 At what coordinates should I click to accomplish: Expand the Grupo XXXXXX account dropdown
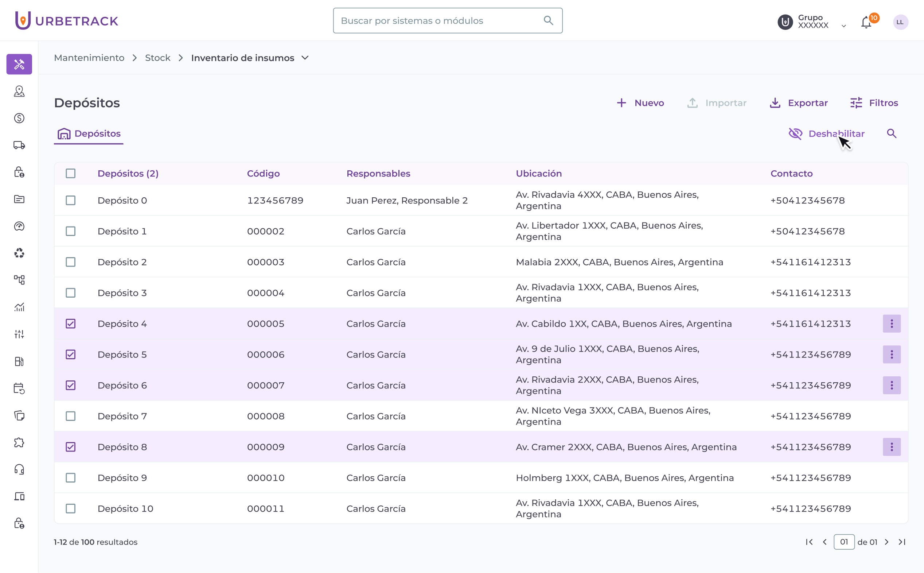point(843,26)
